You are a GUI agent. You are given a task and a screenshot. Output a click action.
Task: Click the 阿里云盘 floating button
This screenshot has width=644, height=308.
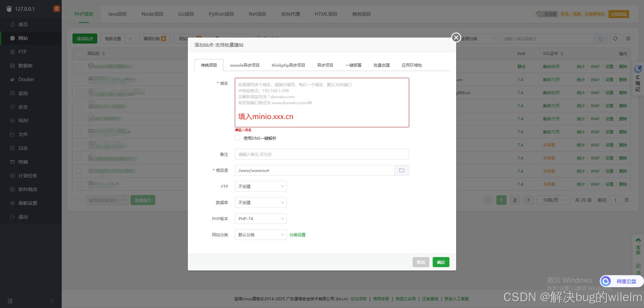(x=622, y=281)
